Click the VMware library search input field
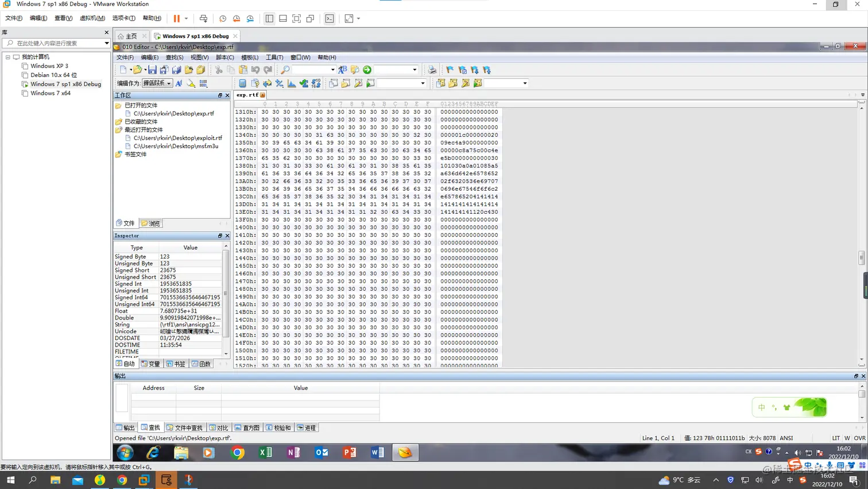868x489 pixels. pos(56,43)
